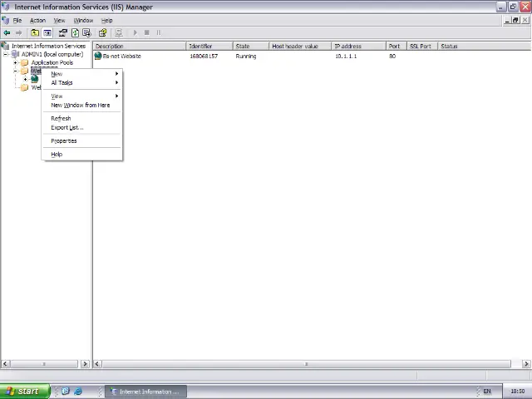Screen dimensions: 532x399
Task: Click the Connect to computer toolbar icon
Action: coord(118,33)
